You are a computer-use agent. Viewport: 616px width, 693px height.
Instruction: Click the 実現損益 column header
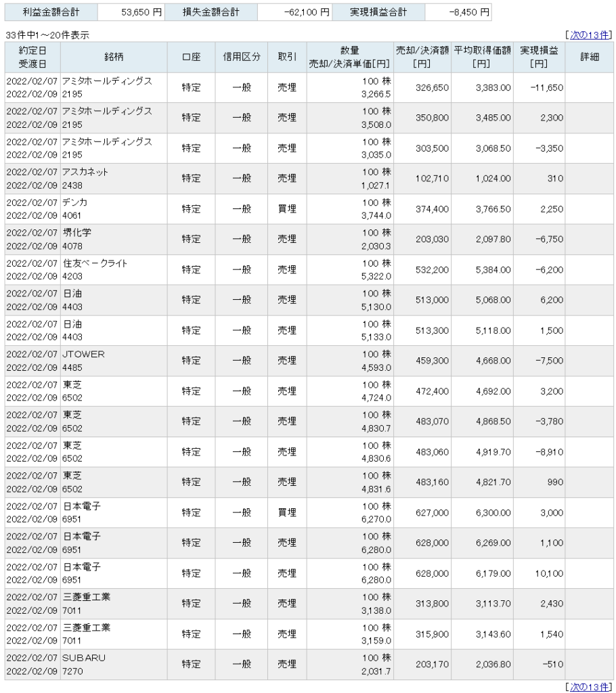(x=539, y=57)
